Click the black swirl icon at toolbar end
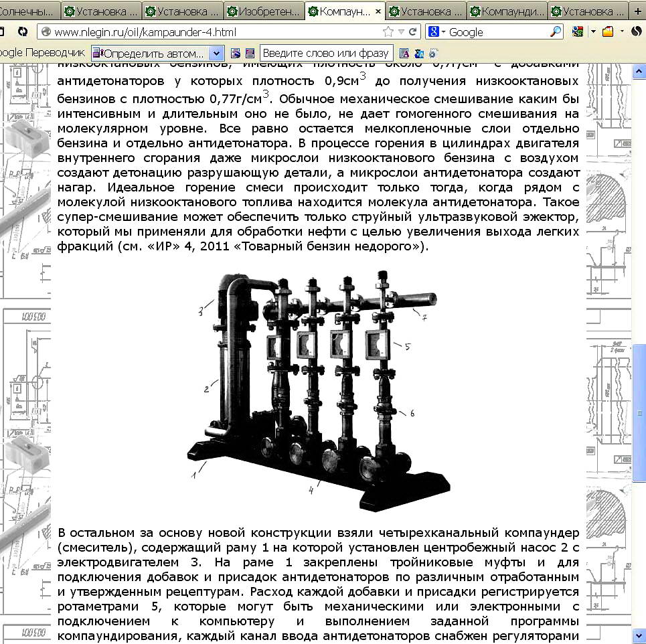The width and height of the screenshot is (646, 644). click(x=637, y=31)
